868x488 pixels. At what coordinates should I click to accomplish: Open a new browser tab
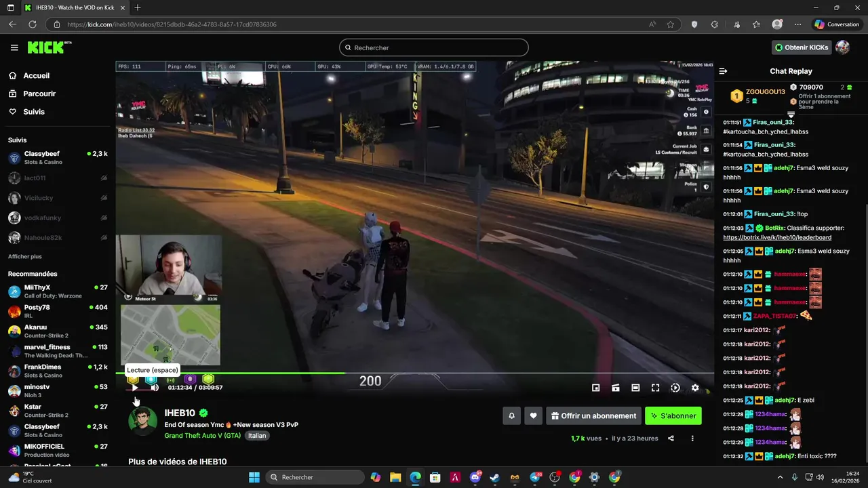(138, 7)
